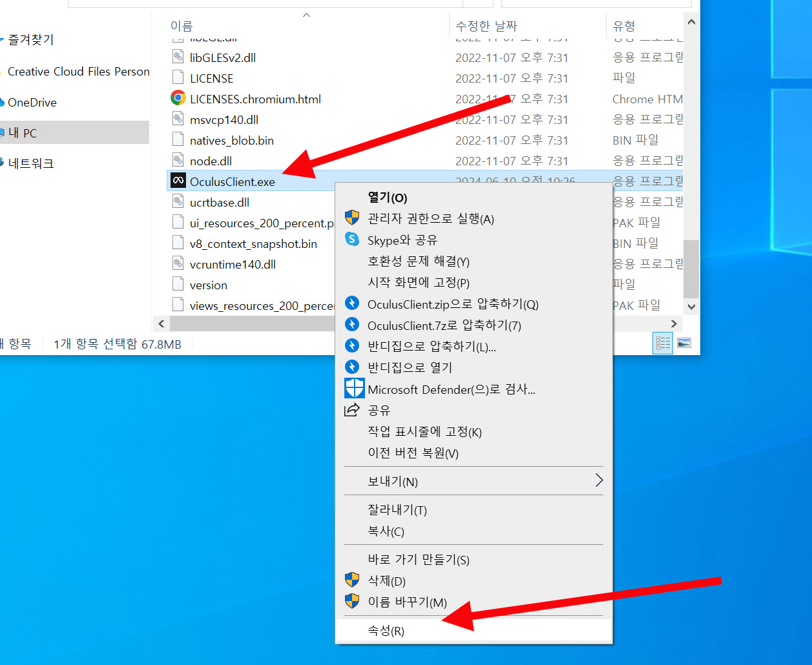Click horizontal scrollbar left arrow
Viewport: 812px width, 665px height.
click(x=161, y=323)
